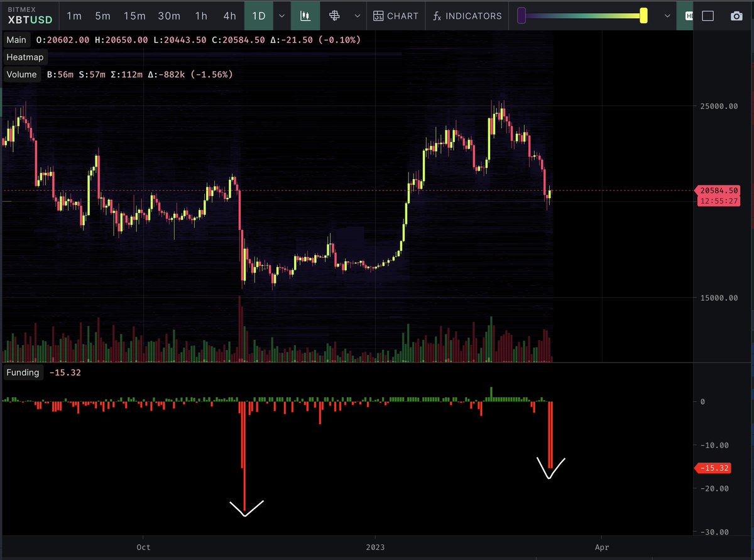Toggle the green HD button
Viewport: 754px width, 560px height.
click(x=685, y=16)
